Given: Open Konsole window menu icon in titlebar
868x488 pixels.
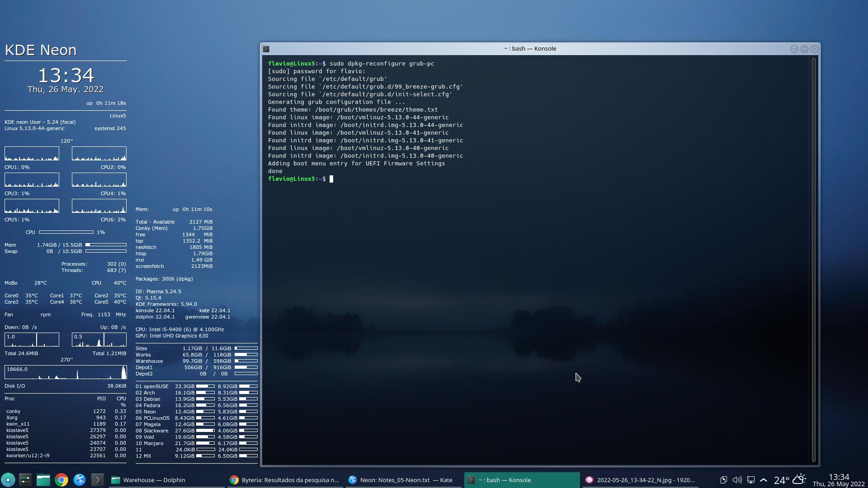Looking at the screenshot, I should point(266,49).
